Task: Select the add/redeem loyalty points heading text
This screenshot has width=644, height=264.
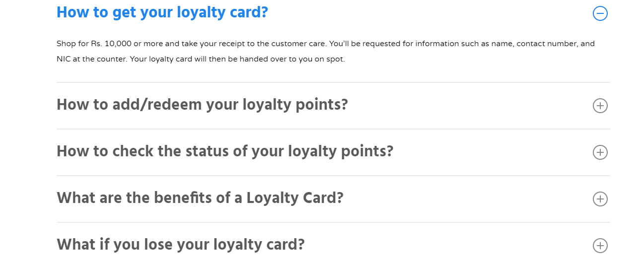Action: click(x=202, y=105)
